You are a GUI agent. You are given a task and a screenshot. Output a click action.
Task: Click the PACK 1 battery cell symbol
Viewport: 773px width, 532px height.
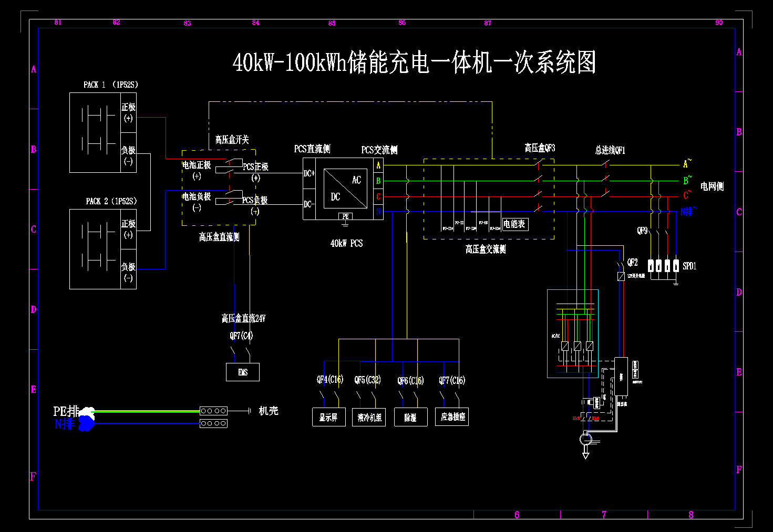(98, 130)
